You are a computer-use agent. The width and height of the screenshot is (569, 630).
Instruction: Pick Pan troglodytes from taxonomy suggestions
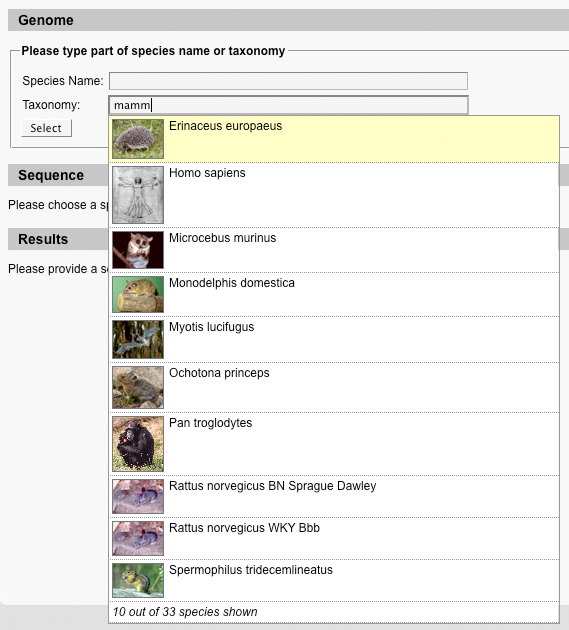click(334, 444)
